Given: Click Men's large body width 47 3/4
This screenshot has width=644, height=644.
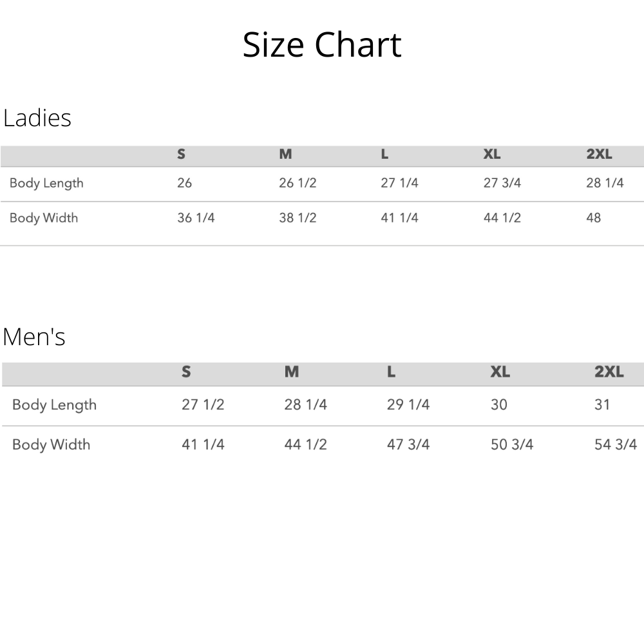Looking at the screenshot, I should (408, 444).
